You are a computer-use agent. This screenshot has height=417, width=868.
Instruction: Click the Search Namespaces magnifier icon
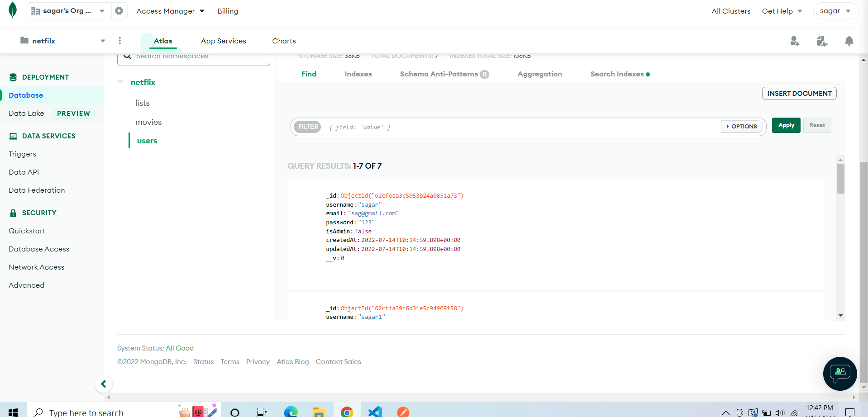tap(127, 55)
